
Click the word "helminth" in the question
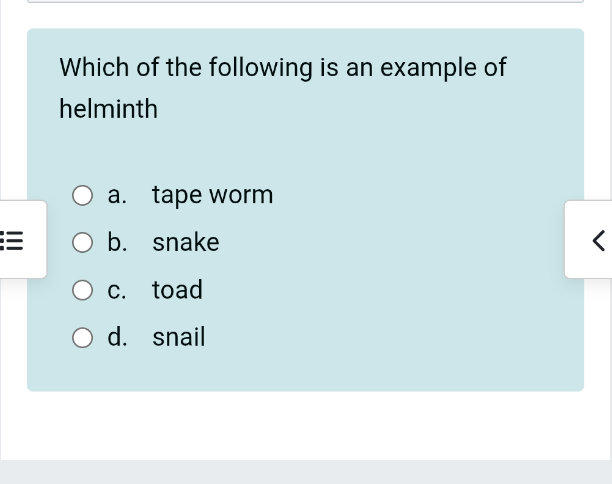pyautogui.click(x=108, y=109)
